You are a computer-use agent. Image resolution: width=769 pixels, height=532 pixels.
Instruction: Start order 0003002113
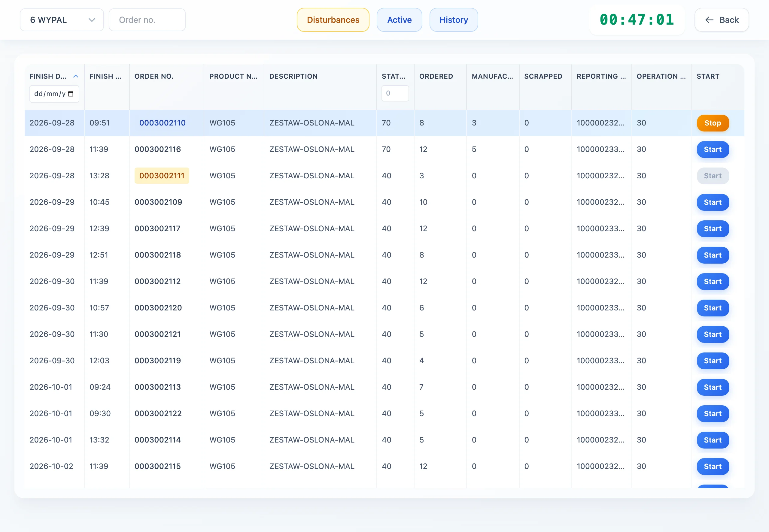[x=713, y=387]
